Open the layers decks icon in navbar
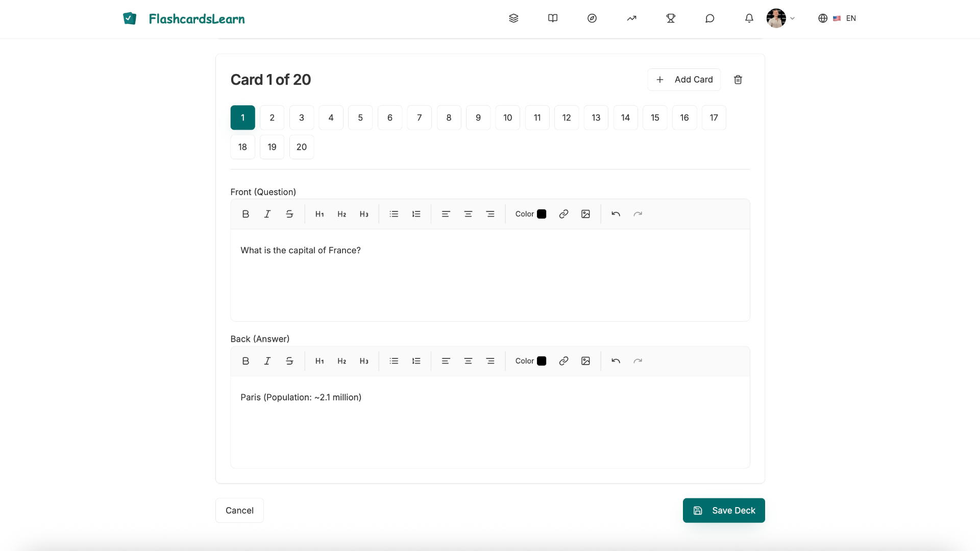The height and width of the screenshot is (551, 980). tap(513, 18)
